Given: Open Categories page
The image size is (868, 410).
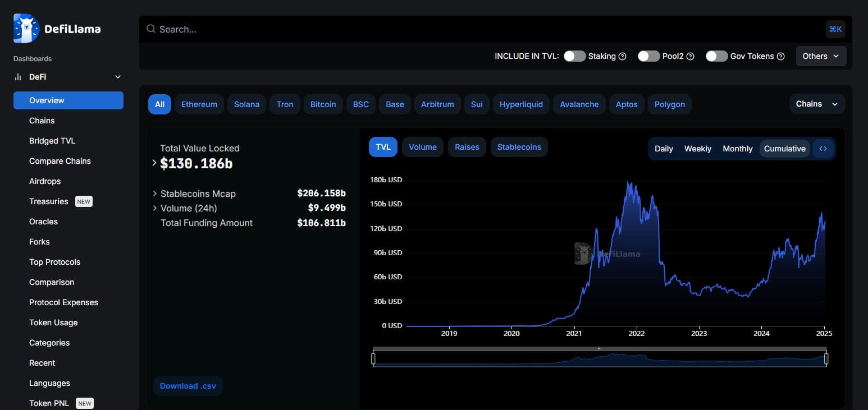Looking at the screenshot, I should click(x=68, y=343).
